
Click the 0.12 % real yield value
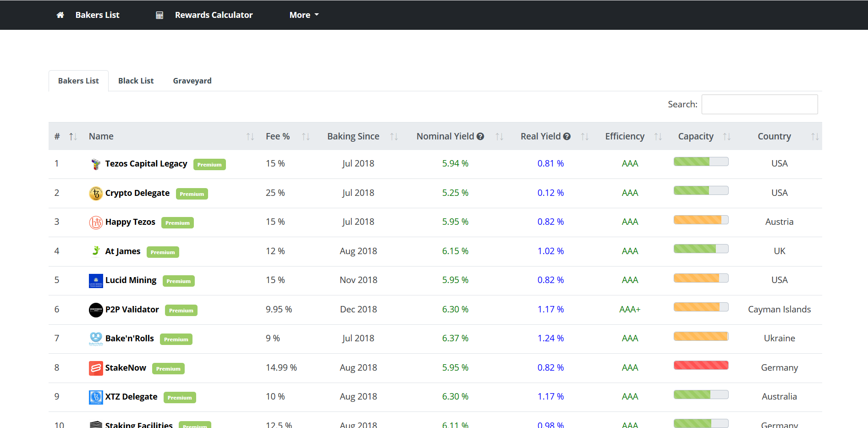click(550, 193)
